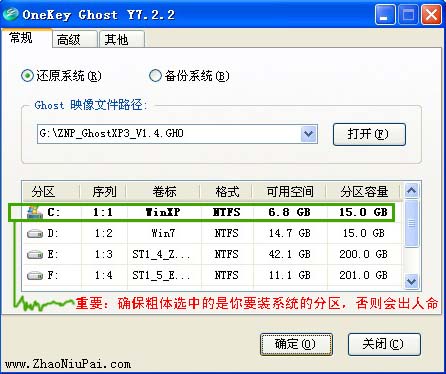Screen dimensions: 446x374
Task: Select the E: partition row label
Action: point(53,254)
